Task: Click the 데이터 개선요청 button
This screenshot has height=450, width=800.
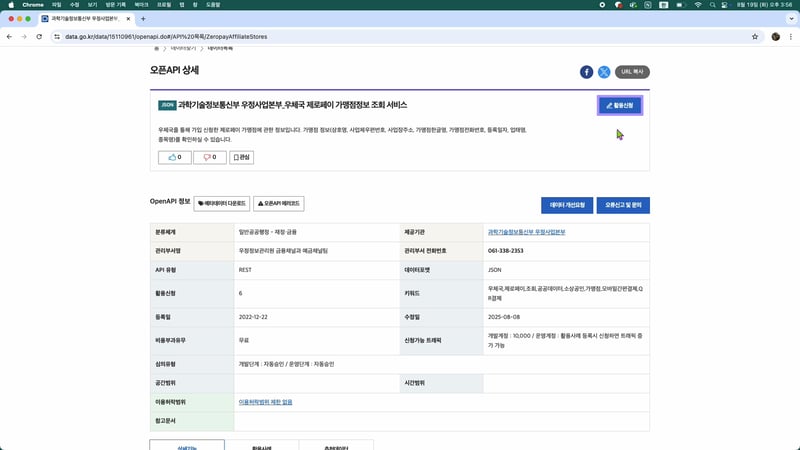Action: 567,205
